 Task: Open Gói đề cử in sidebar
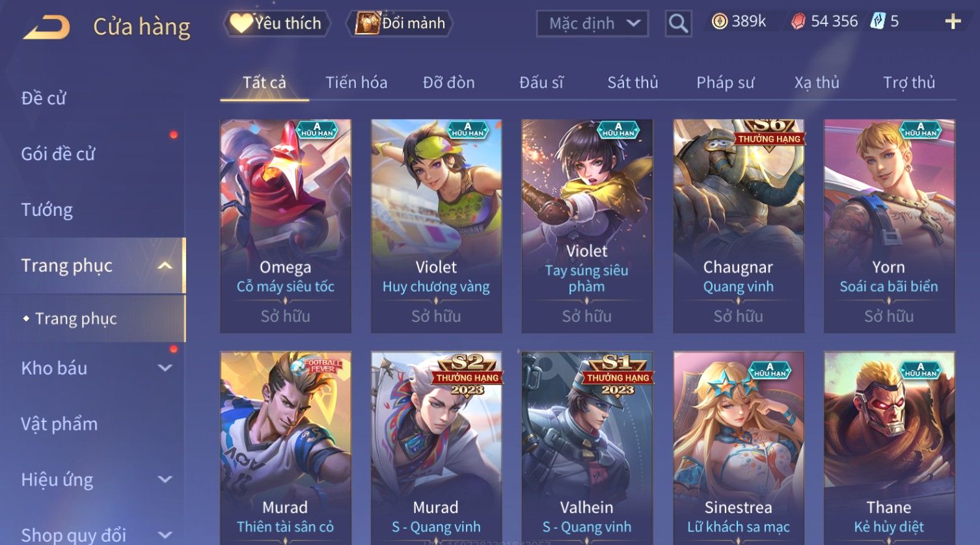coord(58,154)
